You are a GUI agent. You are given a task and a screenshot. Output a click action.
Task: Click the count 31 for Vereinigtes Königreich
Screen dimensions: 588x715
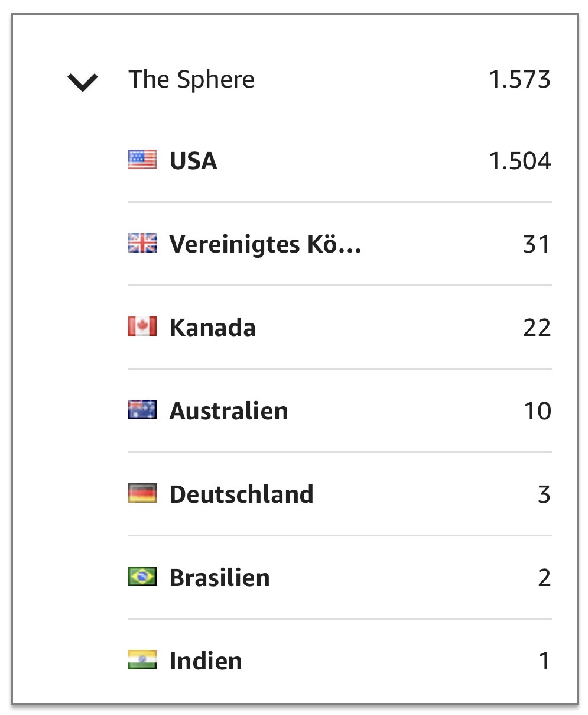tap(537, 244)
